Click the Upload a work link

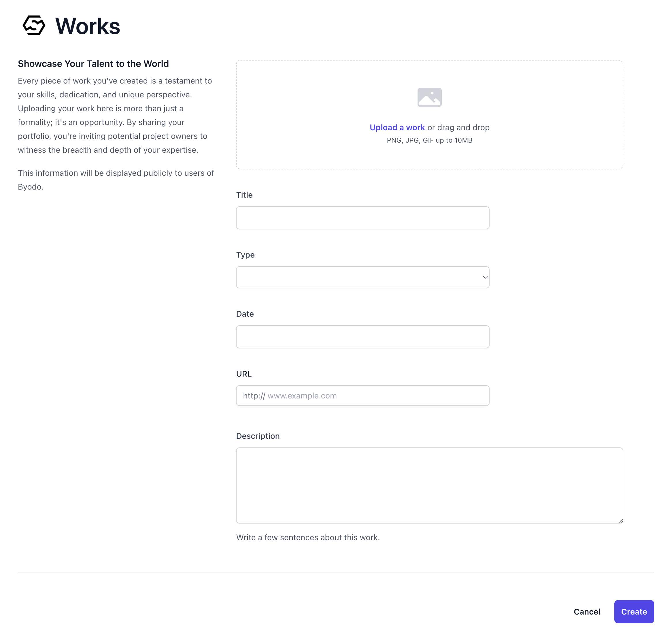click(397, 128)
